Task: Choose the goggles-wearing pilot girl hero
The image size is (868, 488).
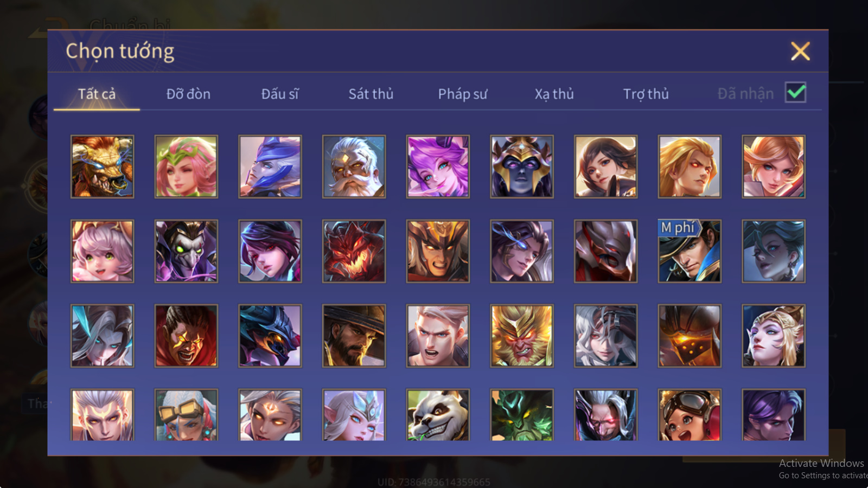Action: coord(690,415)
